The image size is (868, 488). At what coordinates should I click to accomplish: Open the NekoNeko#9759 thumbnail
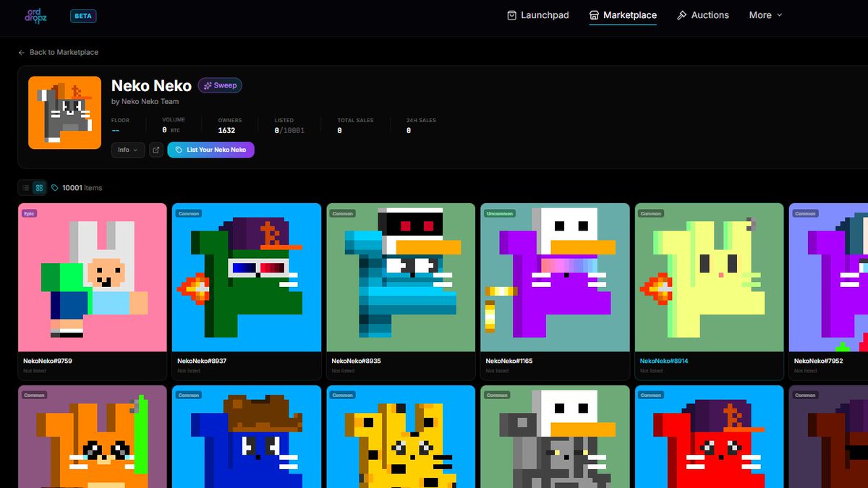click(92, 278)
